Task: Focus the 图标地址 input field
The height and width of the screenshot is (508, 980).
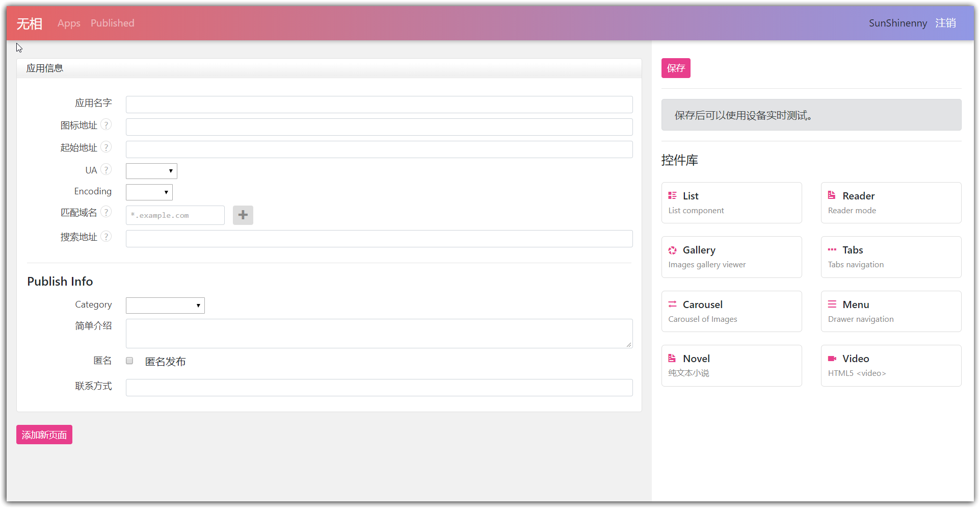Action: [379, 127]
